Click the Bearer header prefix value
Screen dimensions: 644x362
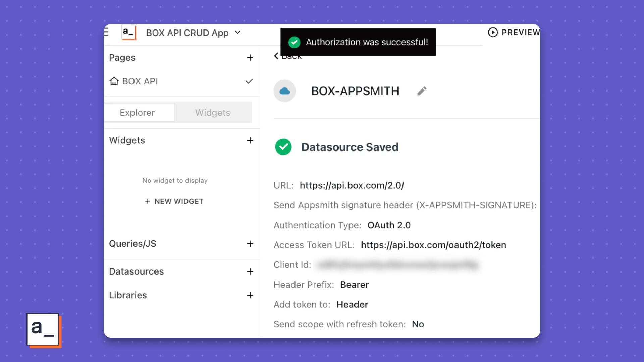click(x=354, y=285)
